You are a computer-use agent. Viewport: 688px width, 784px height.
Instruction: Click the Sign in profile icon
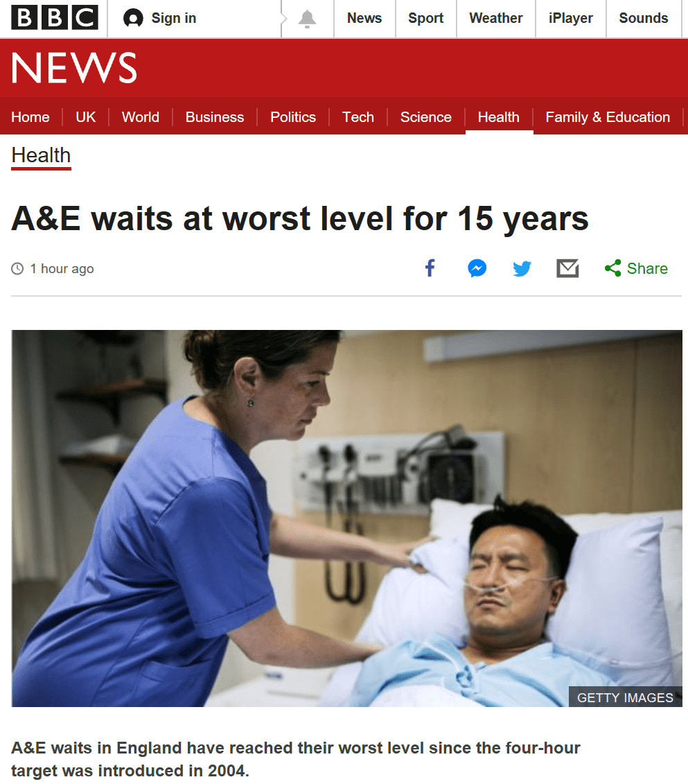click(x=133, y=19)
